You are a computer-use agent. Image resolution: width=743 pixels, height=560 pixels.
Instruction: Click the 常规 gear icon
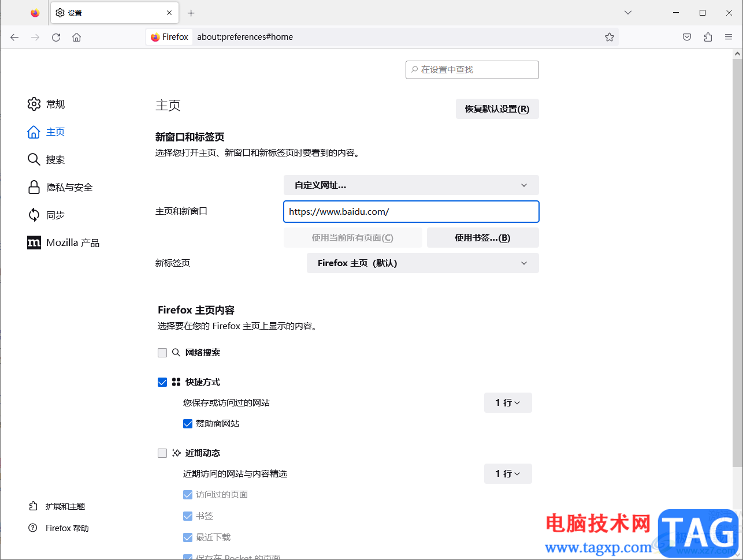coord(34,104)
